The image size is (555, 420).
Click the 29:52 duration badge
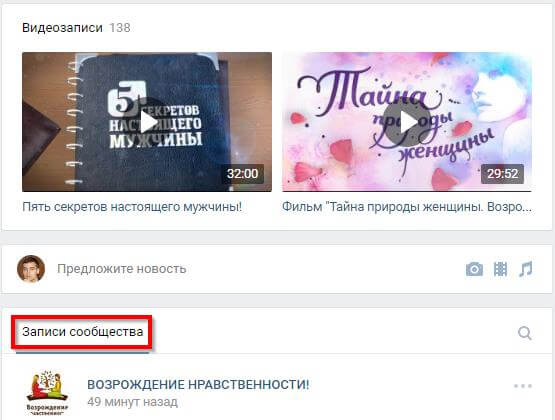point(502,174)
